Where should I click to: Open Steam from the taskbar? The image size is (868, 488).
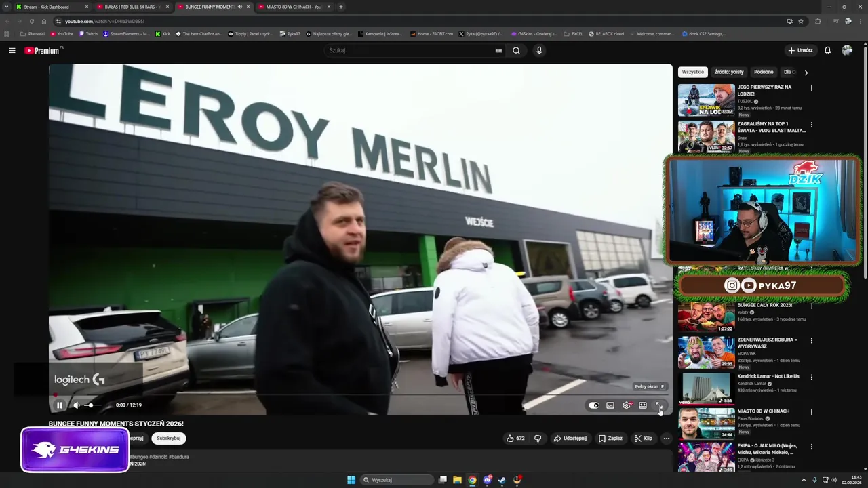(x=502, y=480)
